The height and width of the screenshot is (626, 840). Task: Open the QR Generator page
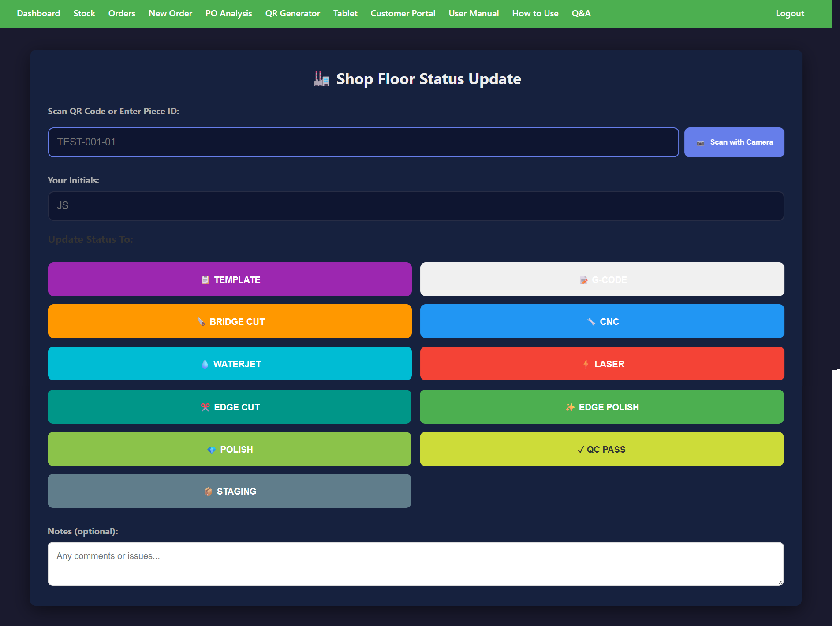[x=292, y=13]
